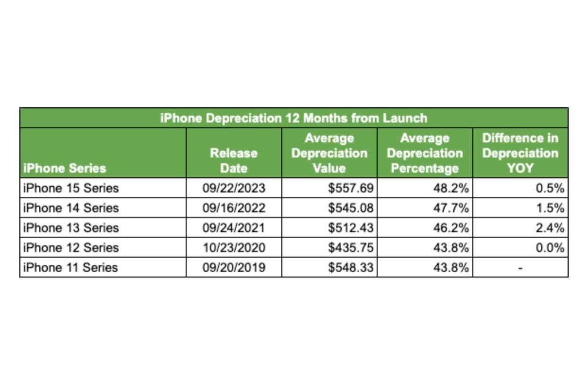Click the release date 09/22/2023
Viewport: 588px width, 391px height.
pyautogui.click(x=234, y=188)
